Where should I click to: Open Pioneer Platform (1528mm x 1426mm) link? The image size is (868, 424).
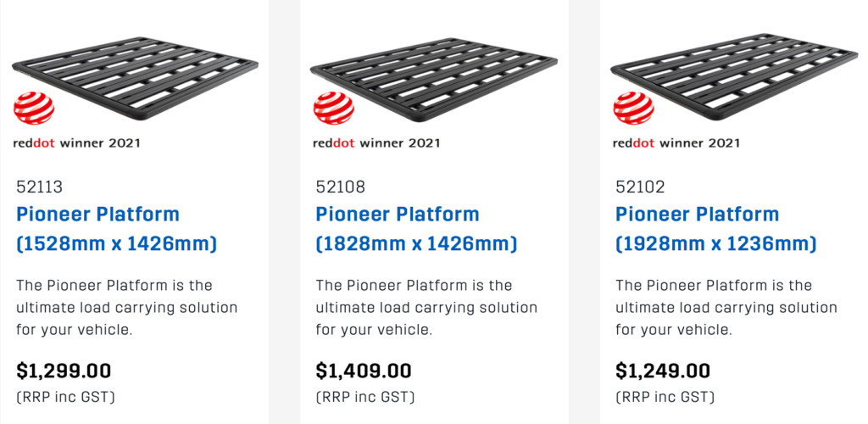click(117, 229)
